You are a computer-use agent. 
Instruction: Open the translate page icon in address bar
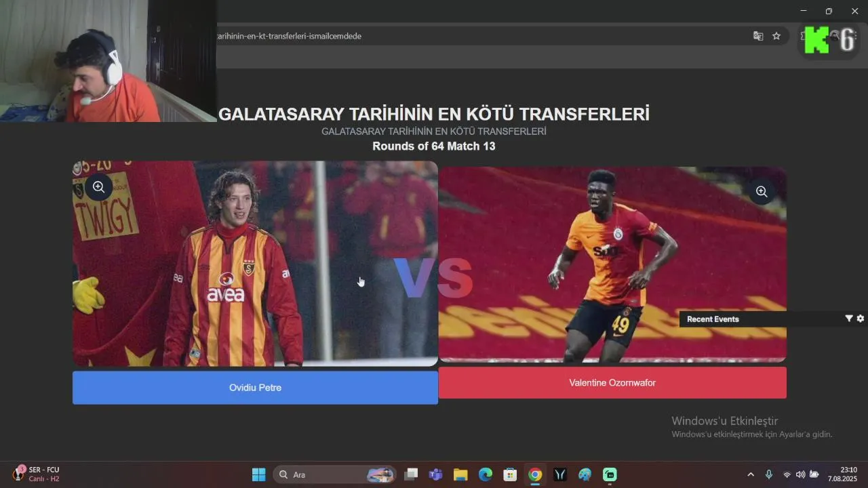pos(758,36)
